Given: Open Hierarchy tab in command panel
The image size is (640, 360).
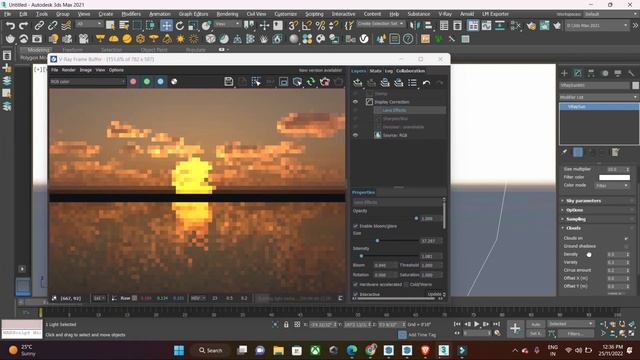Looking at the screenshot, I should pos(591,73).
